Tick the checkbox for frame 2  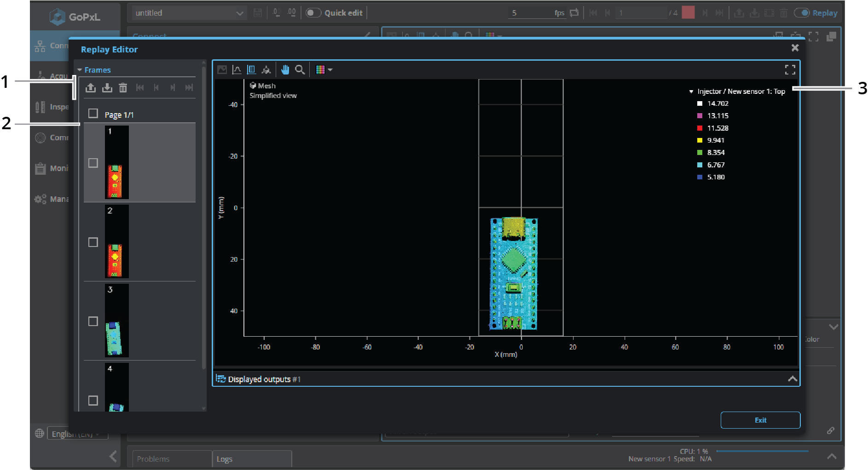pos(93,242)
